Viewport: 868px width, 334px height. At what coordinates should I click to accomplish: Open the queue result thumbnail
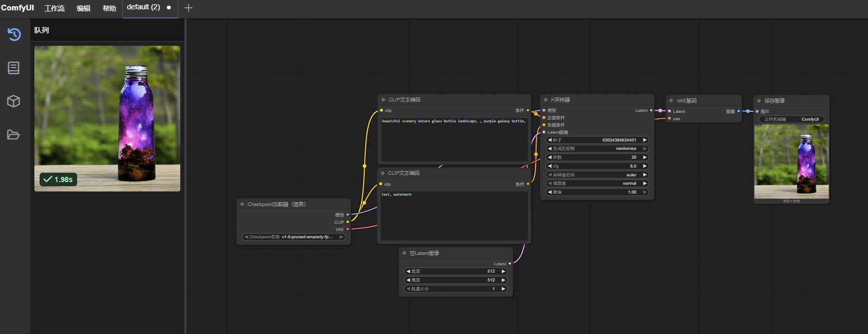(107, 119)
